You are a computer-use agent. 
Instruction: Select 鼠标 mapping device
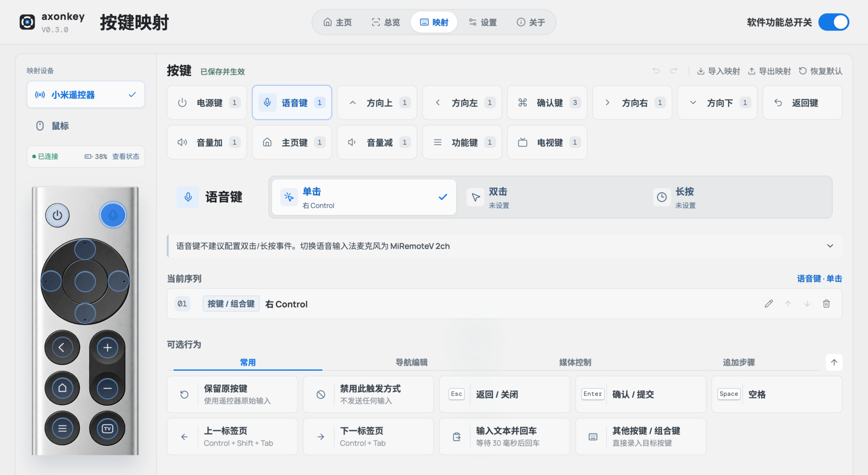[x=86, y=126]
